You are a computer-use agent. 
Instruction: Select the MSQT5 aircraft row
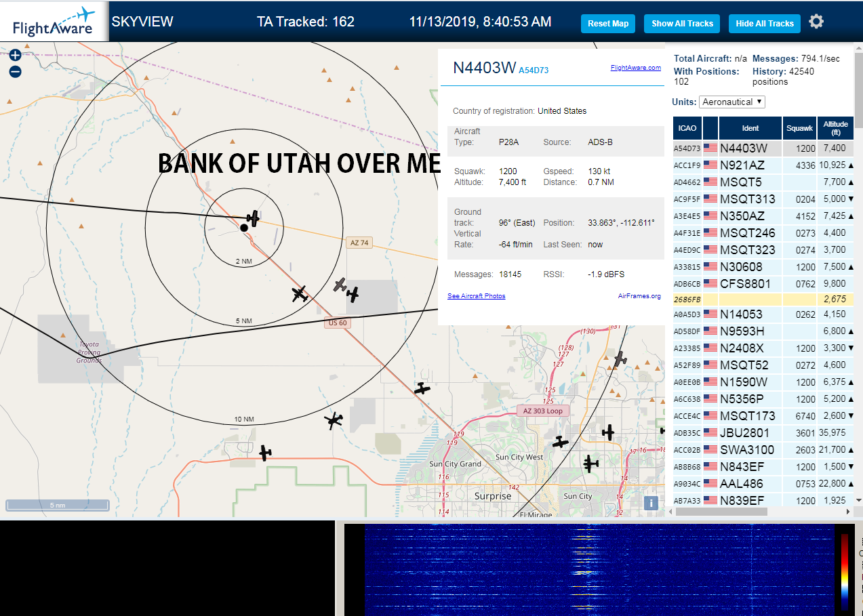(763, 182)
